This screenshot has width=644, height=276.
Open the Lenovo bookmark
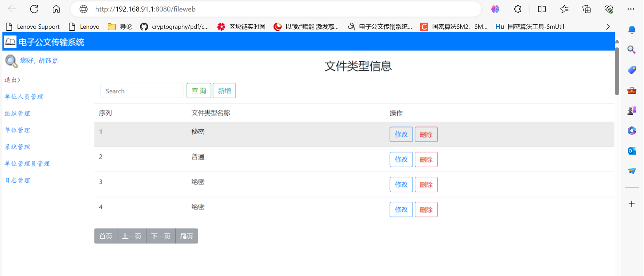tap(84, 26)
